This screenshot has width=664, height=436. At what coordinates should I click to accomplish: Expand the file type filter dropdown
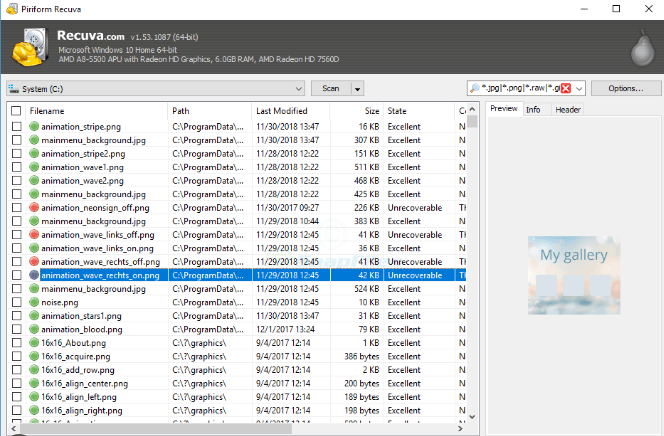[578, 88]
